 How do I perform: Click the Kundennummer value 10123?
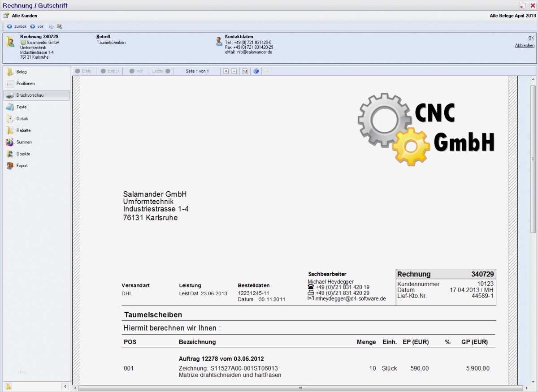(486, 284)
